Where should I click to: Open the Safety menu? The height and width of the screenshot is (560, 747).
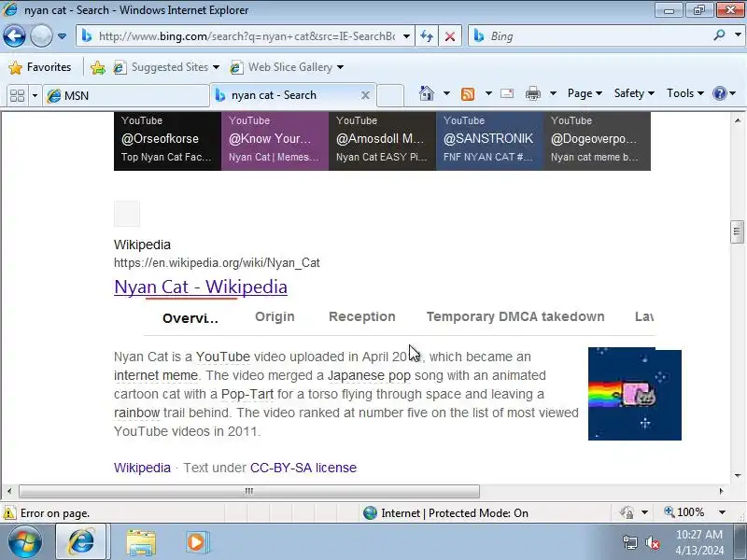coord(634,93)
